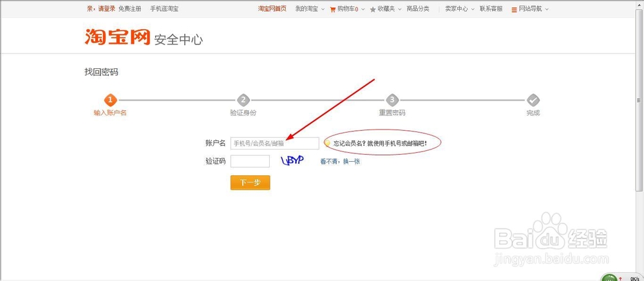Viewport: 644px width, 281px height.
Task: Expand the 购物车 dropdown arrow
Action: 363,9
